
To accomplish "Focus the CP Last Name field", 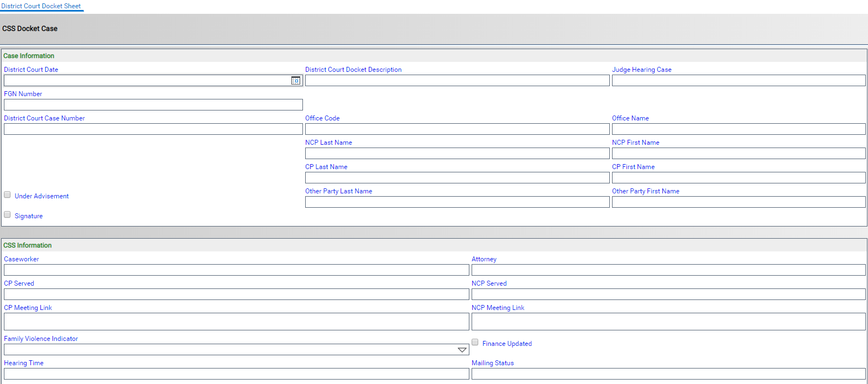I will [457, 178].
